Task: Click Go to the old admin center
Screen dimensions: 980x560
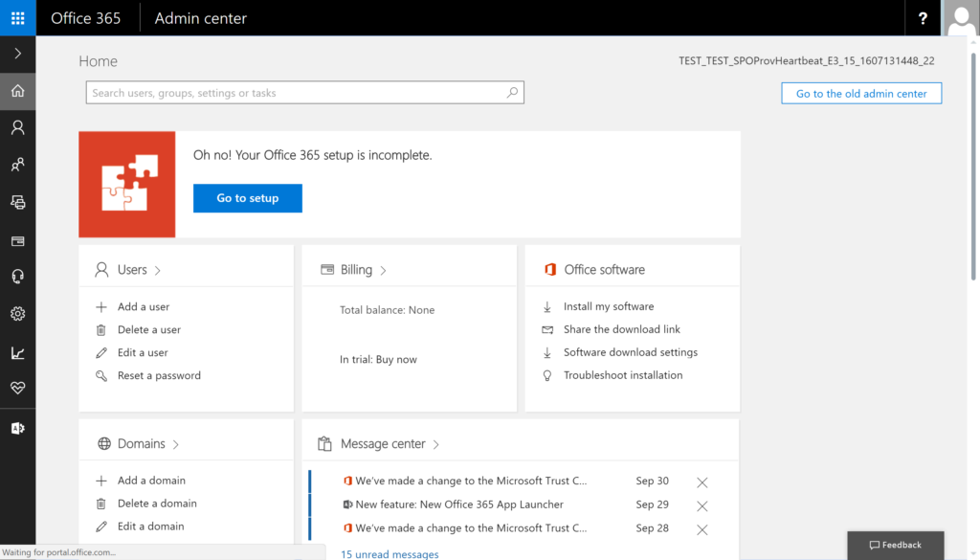Action: tap(861, 93)
